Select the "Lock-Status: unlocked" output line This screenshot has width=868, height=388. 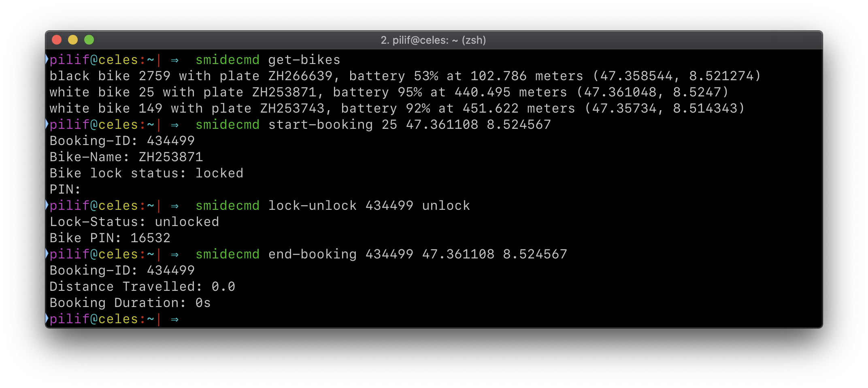pyautogui.click(x=134, y=222)
